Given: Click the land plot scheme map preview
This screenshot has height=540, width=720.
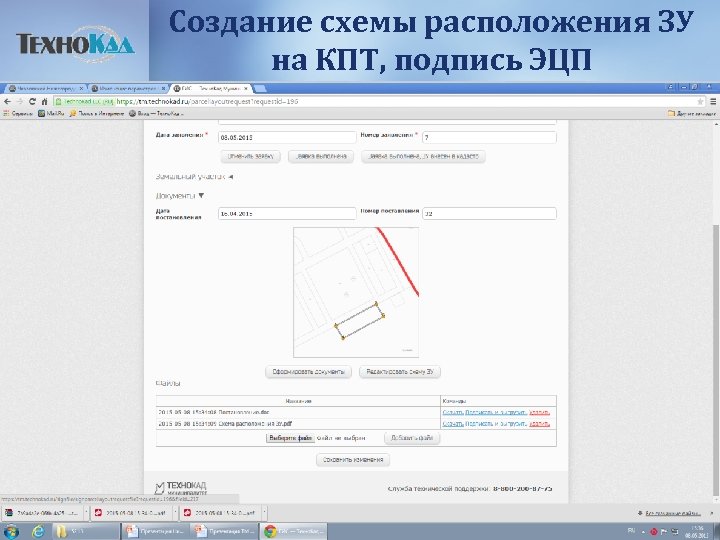Looking at the screenshot, I should [356, 292].
